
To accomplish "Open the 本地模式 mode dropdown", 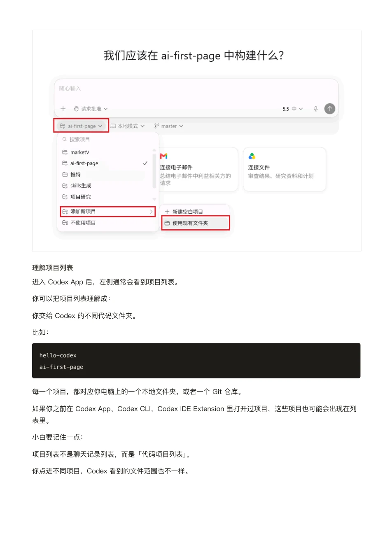I will tap(127, 126).
